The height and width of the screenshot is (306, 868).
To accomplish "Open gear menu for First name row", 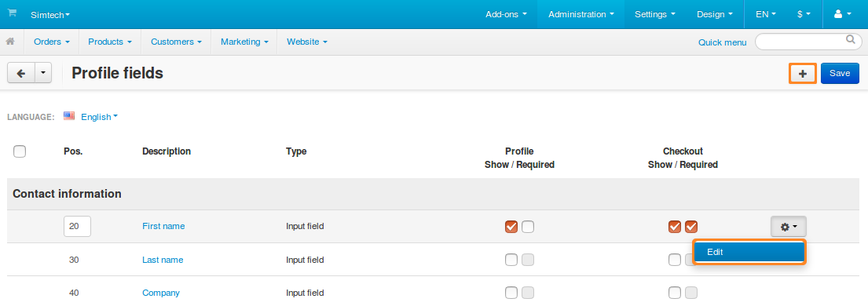I will point(789,226).
